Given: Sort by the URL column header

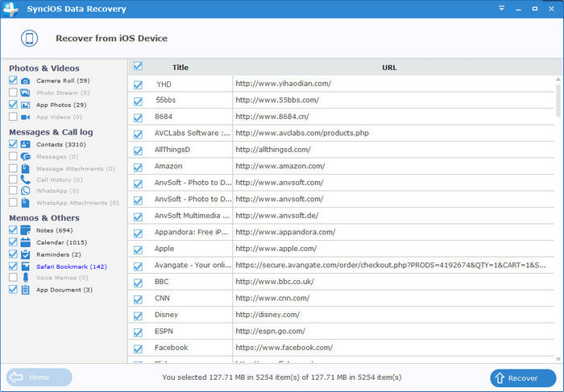Looking at the screenshot, I should (389, 67).
